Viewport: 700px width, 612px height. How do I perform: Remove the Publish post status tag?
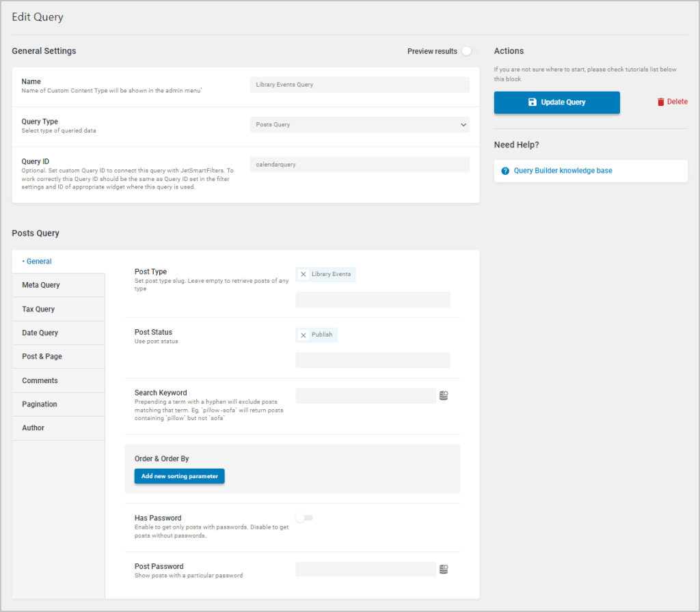click(304, 335)
